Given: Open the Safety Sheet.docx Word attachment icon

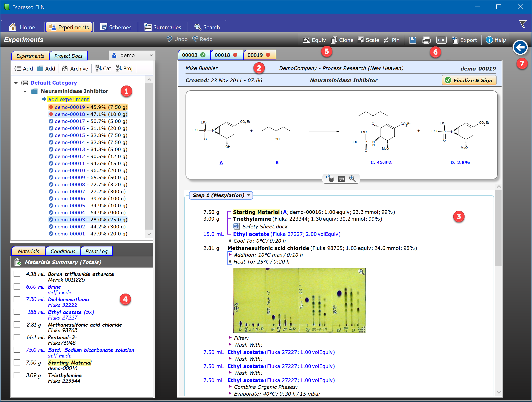Looking at the screenshot, I should (236, 226).
